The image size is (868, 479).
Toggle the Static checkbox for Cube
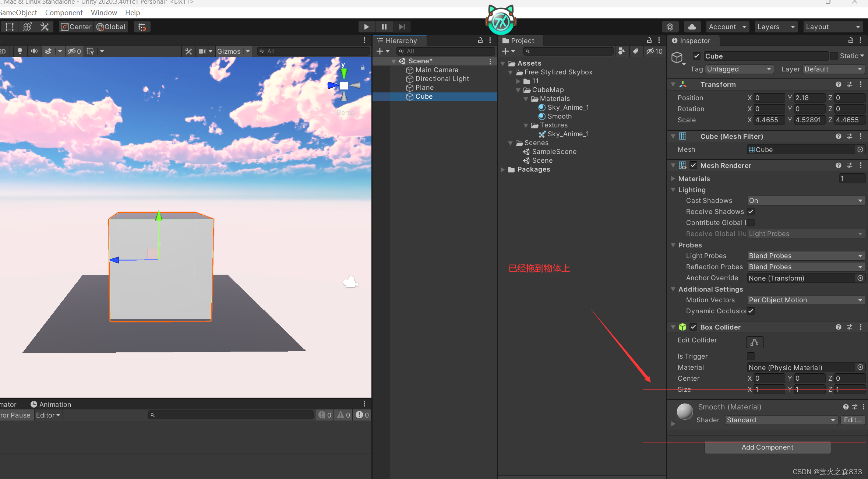(x=834, y=56)
